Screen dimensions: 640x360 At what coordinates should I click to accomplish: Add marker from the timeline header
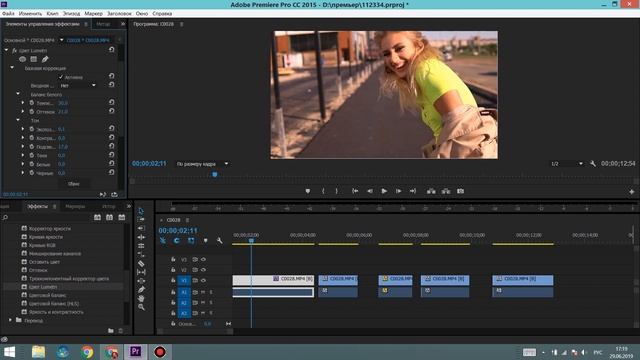pyautogui.click(x=205, y=240)
